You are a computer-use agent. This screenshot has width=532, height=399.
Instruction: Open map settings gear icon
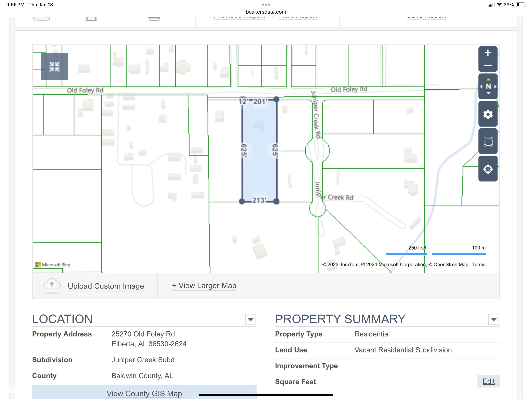pos(488,114)
